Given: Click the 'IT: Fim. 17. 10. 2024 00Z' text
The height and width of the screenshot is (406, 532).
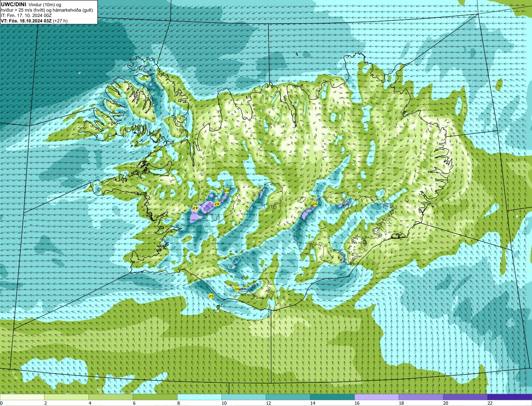Looking at the screenshot, I should [26, 15].
